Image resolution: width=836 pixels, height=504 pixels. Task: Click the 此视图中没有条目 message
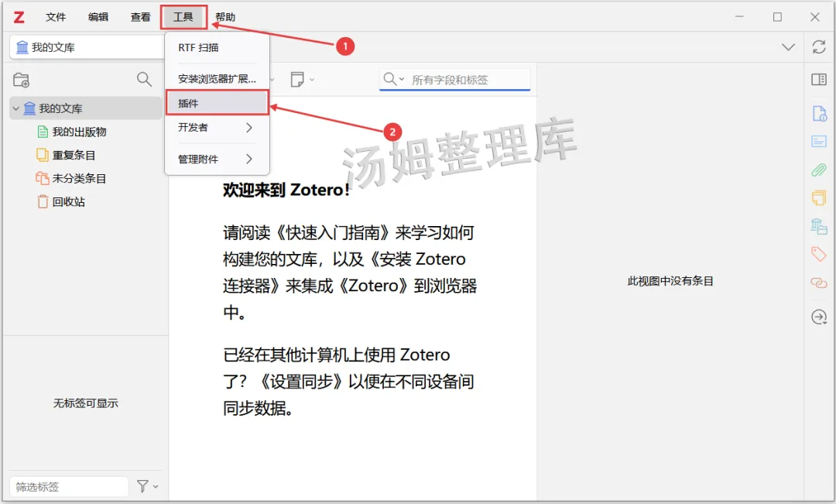(x=670, y=281)
